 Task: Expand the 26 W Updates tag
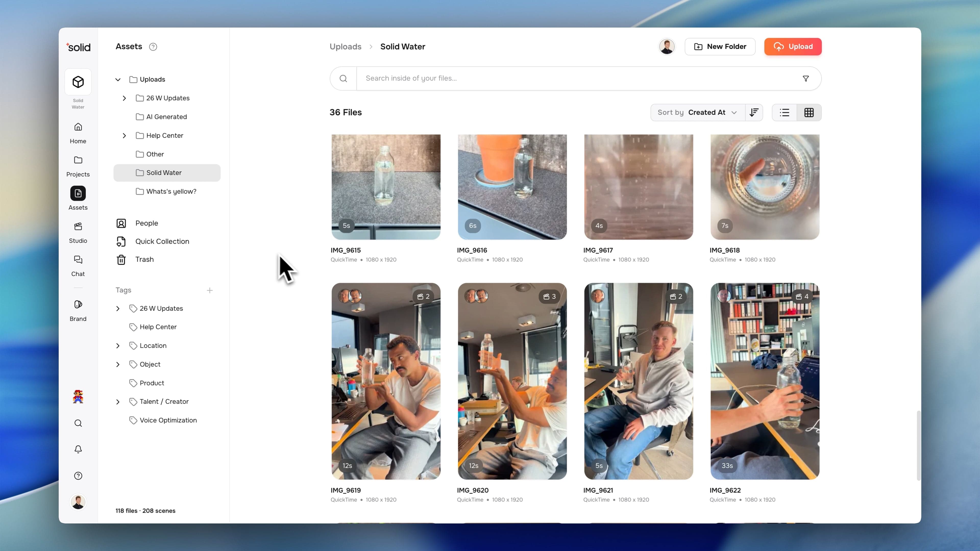[x=118, y=309]
